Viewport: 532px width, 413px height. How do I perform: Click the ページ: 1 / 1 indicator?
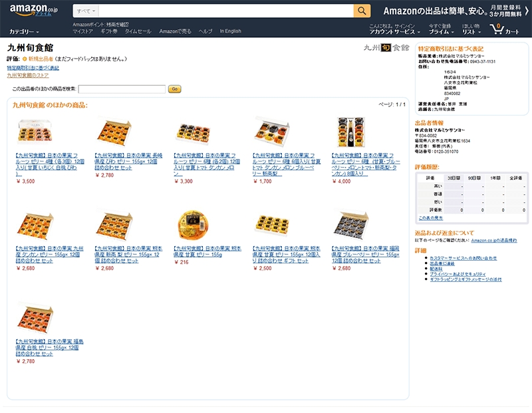click(x=392, y=104)
